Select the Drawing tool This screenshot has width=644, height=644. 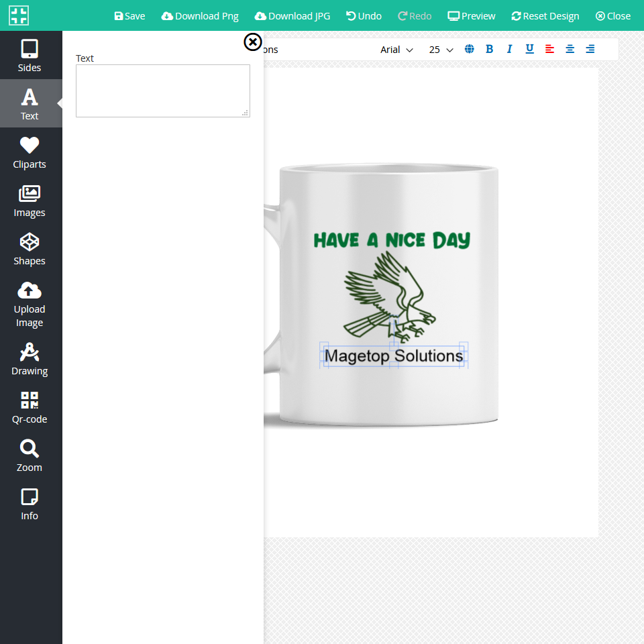pos(30,359)
